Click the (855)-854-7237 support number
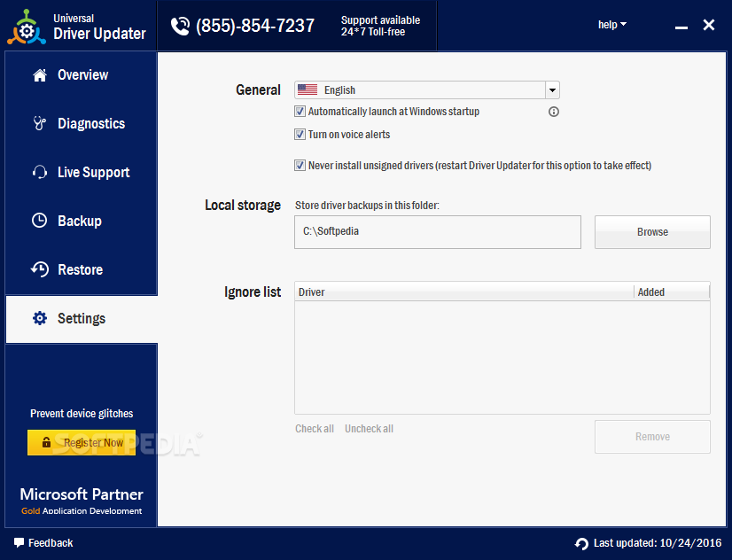The height and width of the screenshot is (560, 732). click(255, 26)
